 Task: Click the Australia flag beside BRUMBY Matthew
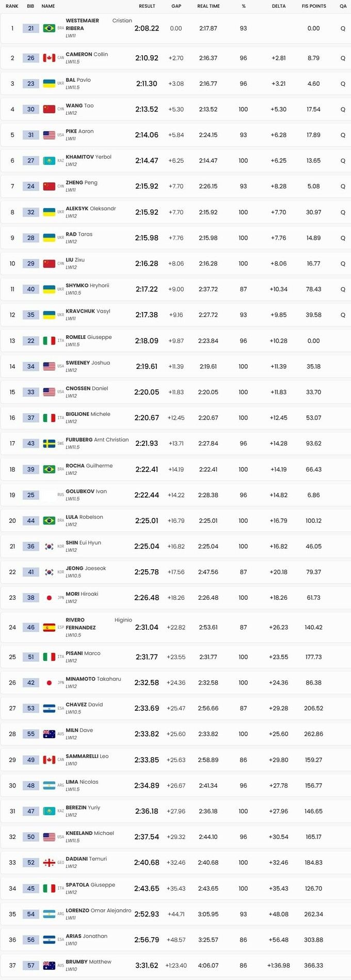49,965
